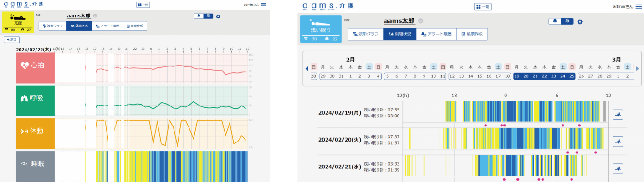This screenshot has height=182, width=644.
Task: Switch to 波形グラフ tab in right panel
Action: coord(365,34)
